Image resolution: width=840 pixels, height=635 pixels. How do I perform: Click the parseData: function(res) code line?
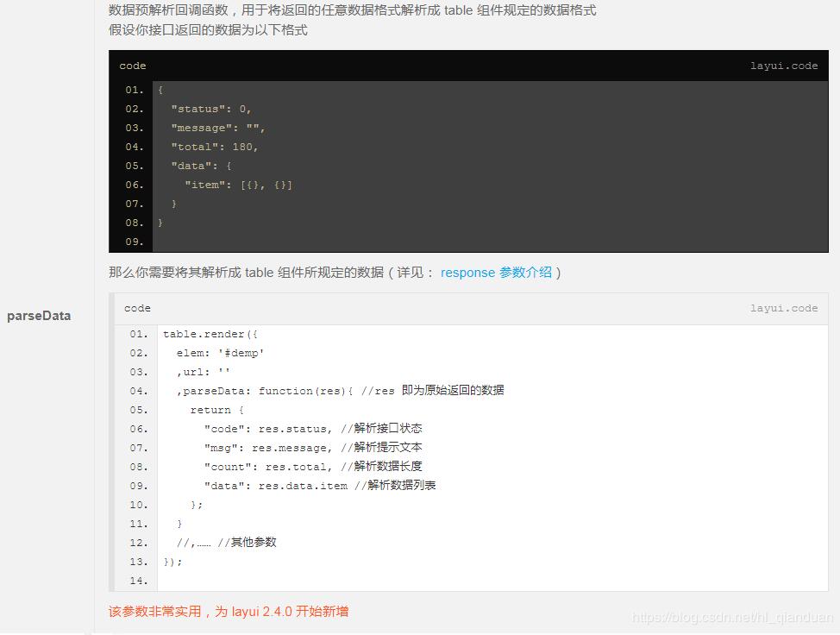(340, 391)
